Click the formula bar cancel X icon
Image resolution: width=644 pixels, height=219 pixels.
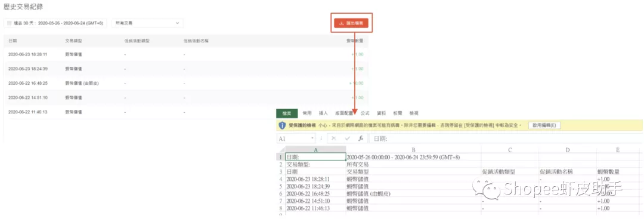click(333, 138)
